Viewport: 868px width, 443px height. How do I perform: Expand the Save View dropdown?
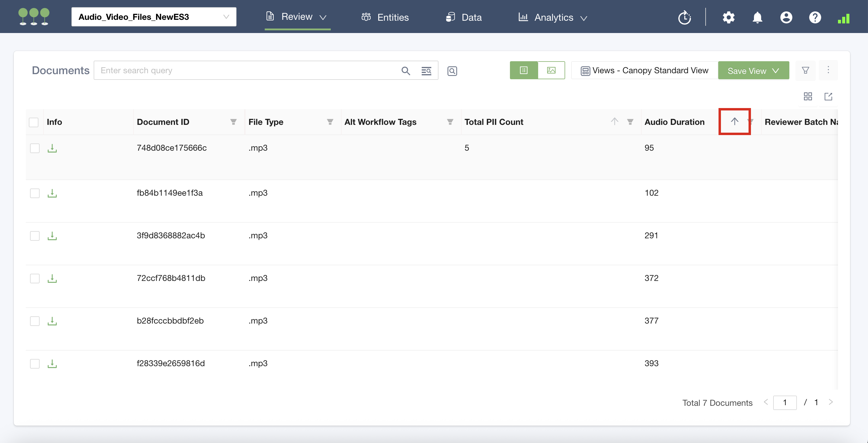[753, 71]
